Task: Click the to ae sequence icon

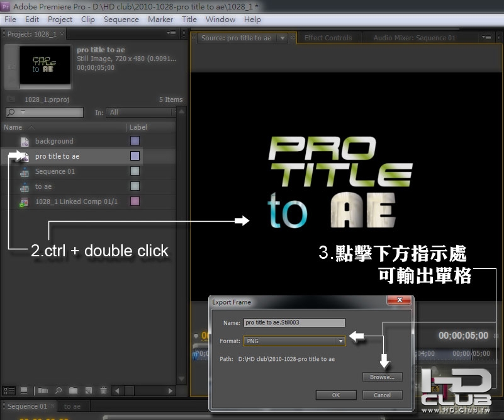Action: 25,187
